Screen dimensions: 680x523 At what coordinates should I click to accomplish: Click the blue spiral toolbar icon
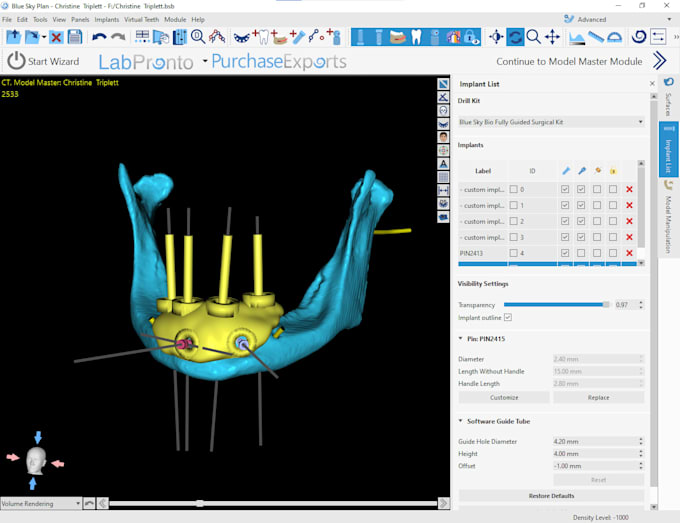638,37
